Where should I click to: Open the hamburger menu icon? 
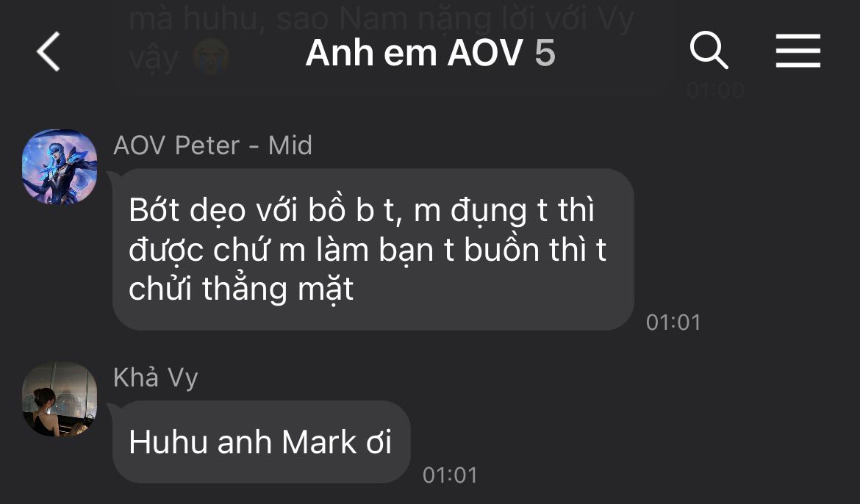pos(798,51)
